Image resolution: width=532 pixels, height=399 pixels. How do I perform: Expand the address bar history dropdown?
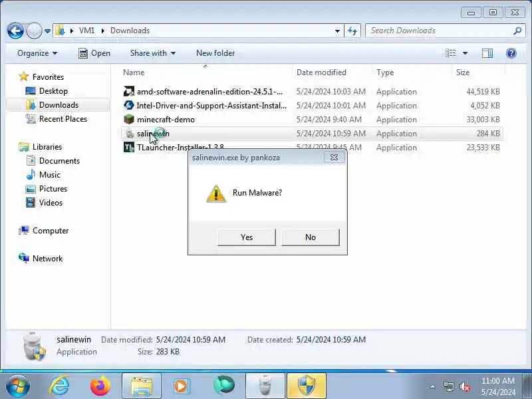pos(337,31)
